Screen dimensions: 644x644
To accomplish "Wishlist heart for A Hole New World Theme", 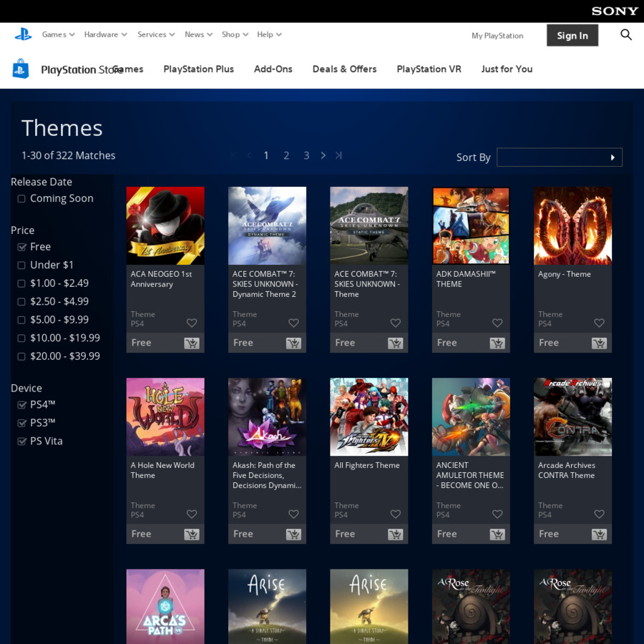I will tap(191, 514).
